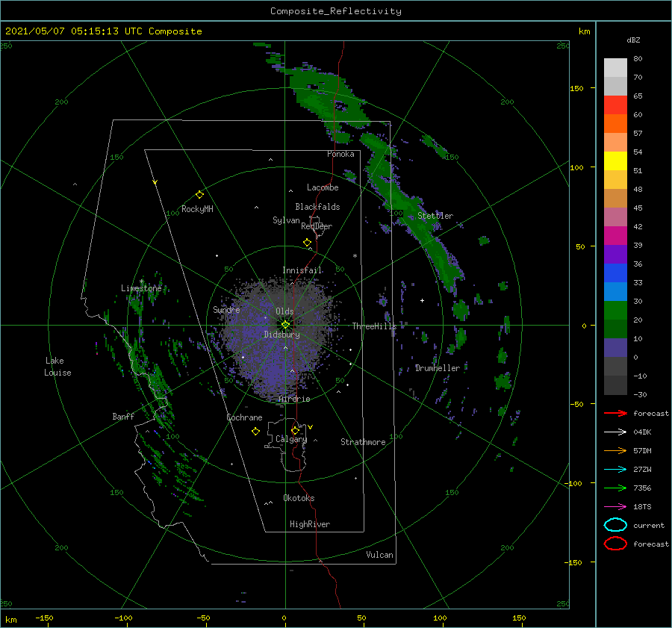Pick the bright green swatch between 30 and 20

[x=615, y=311]
